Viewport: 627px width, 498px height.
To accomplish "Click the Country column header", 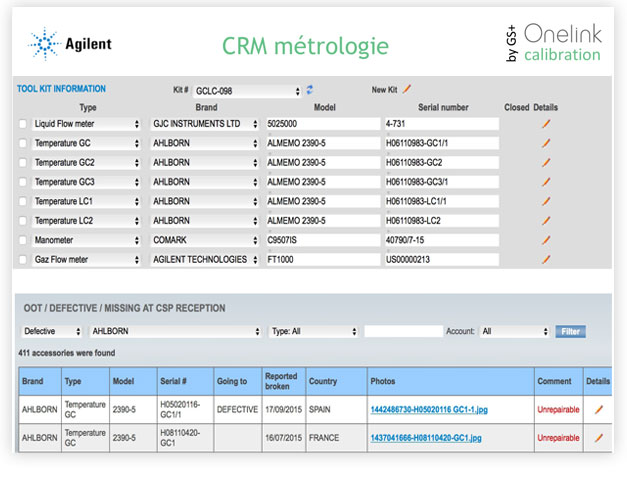I will (336, 382).
